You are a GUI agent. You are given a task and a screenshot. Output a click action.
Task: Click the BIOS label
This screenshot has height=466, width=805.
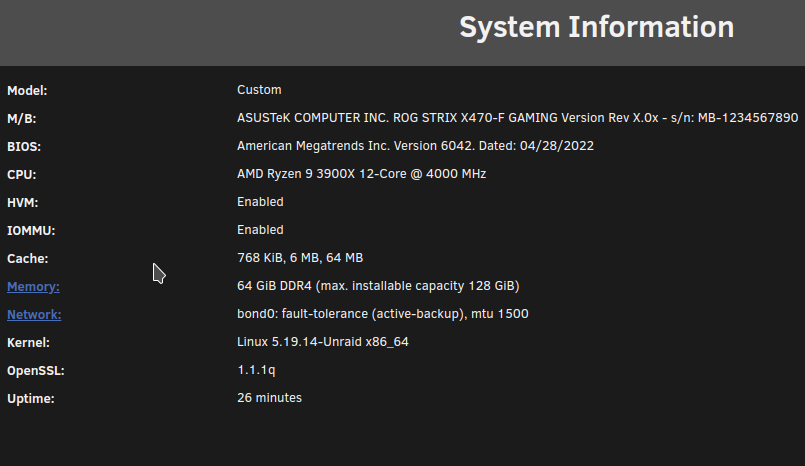coord(24,147)
